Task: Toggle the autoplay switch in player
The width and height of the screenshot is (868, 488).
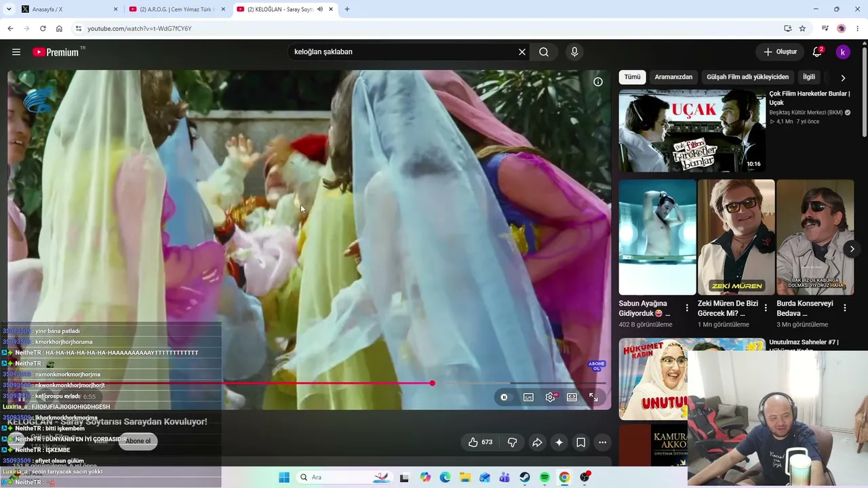Action: pos(504,397)
